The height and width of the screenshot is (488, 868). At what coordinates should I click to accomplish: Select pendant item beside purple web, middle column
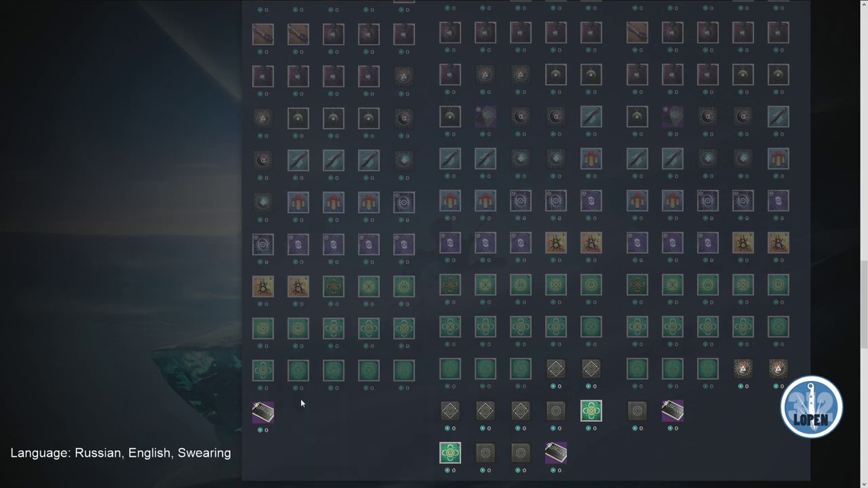[450, 117]
